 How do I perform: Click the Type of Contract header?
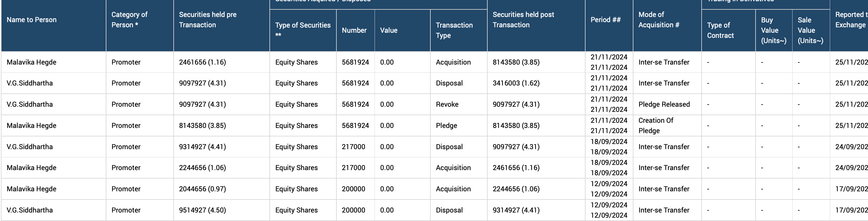point(720,30)
